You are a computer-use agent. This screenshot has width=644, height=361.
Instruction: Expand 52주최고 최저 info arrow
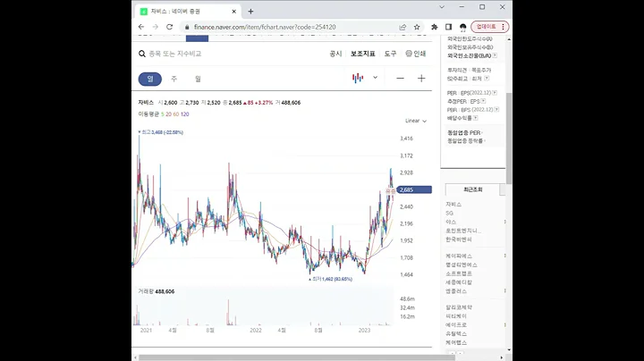(487, 79)
